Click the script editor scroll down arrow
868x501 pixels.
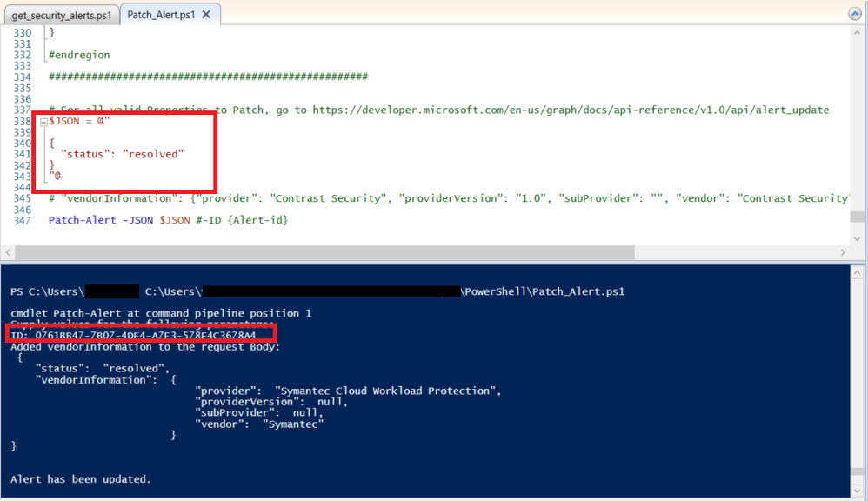tap(857, 239)
